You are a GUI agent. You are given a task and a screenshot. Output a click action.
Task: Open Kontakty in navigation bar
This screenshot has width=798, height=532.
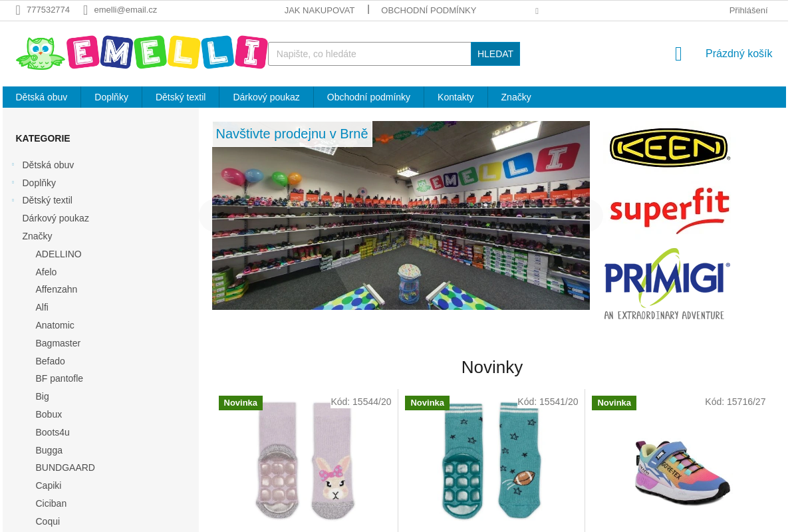click(x=456, y=97)
